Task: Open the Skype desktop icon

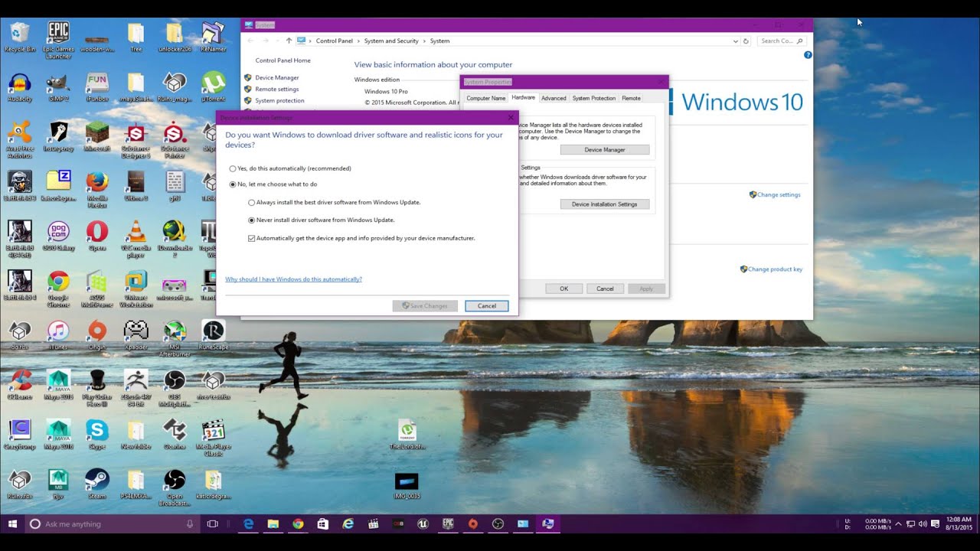Action: pos(97,435)
